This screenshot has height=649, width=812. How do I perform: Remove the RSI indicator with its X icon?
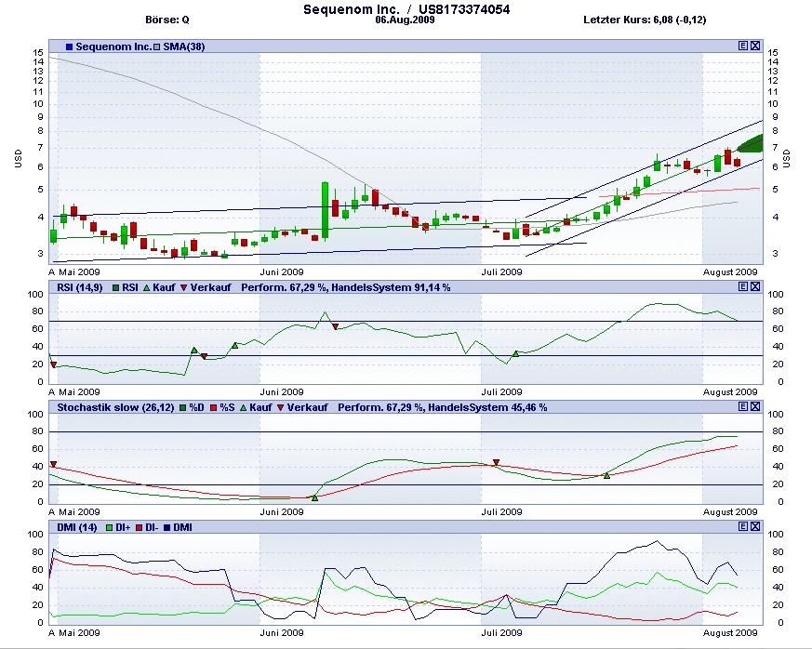coord(754,286)
